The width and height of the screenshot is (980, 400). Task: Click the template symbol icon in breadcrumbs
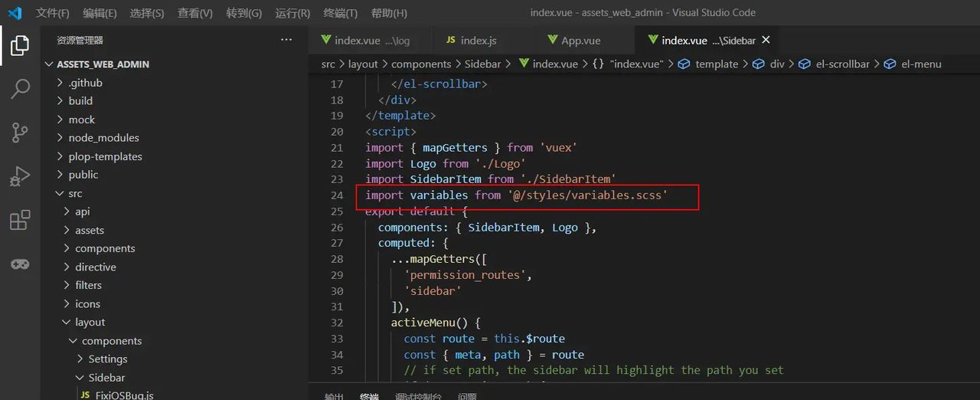pyautogui.click(x=684, y=64)
